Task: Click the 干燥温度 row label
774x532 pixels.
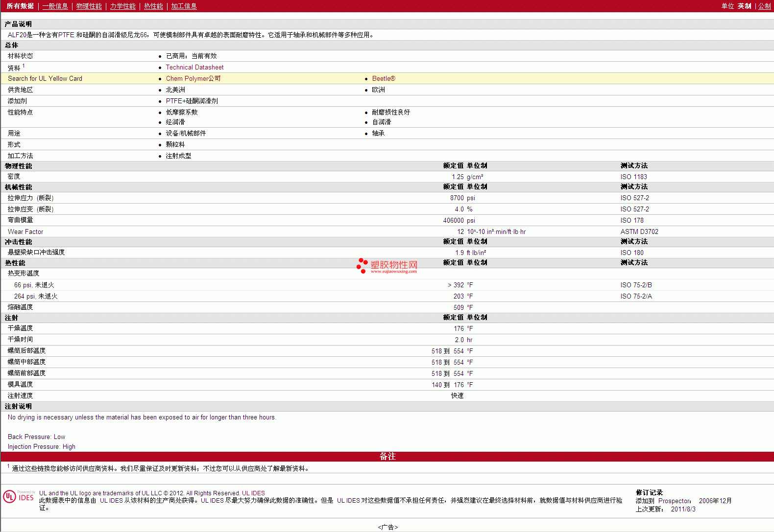Action: 20,328
